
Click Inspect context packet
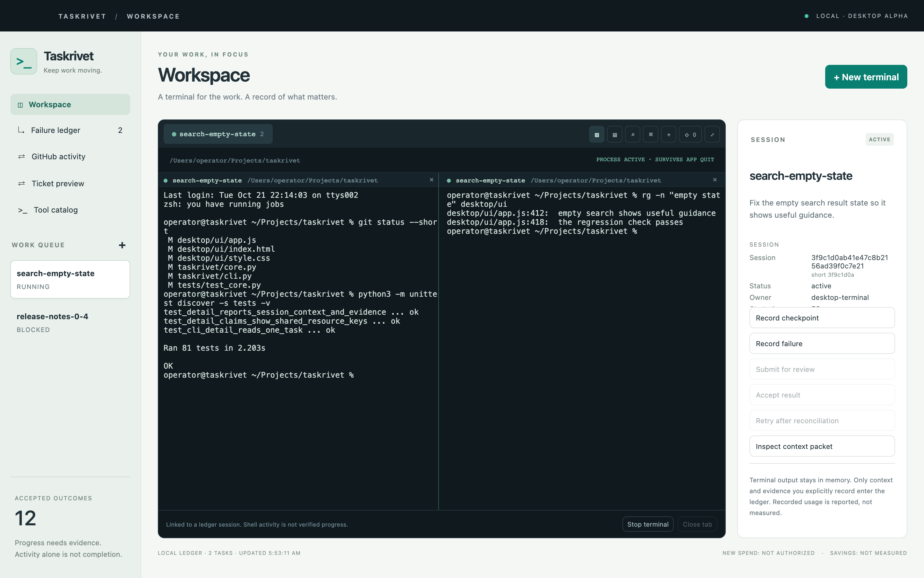point(822,446)
